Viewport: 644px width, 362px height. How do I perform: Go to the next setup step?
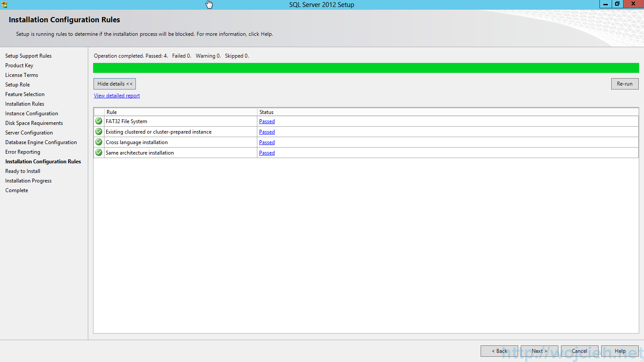539,351
